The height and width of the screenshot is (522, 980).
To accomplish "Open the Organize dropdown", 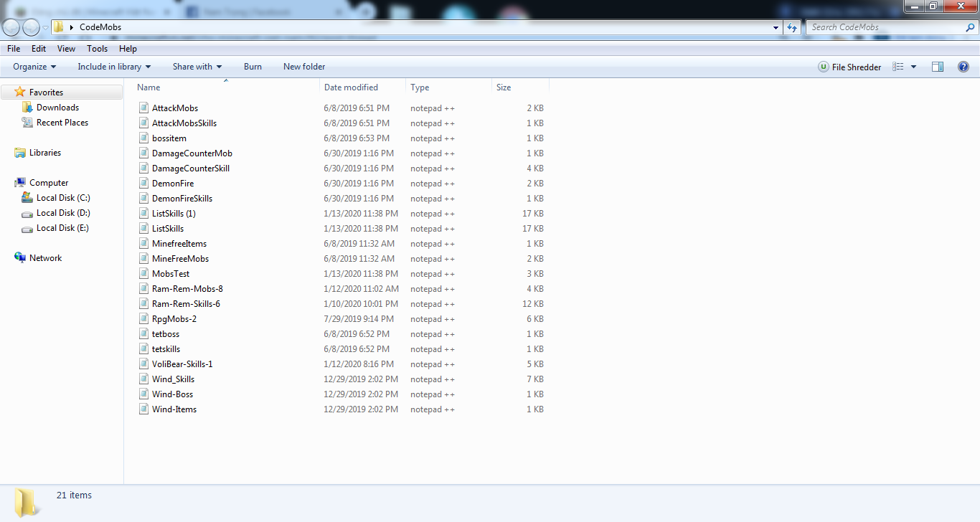I will pos(34,67).
